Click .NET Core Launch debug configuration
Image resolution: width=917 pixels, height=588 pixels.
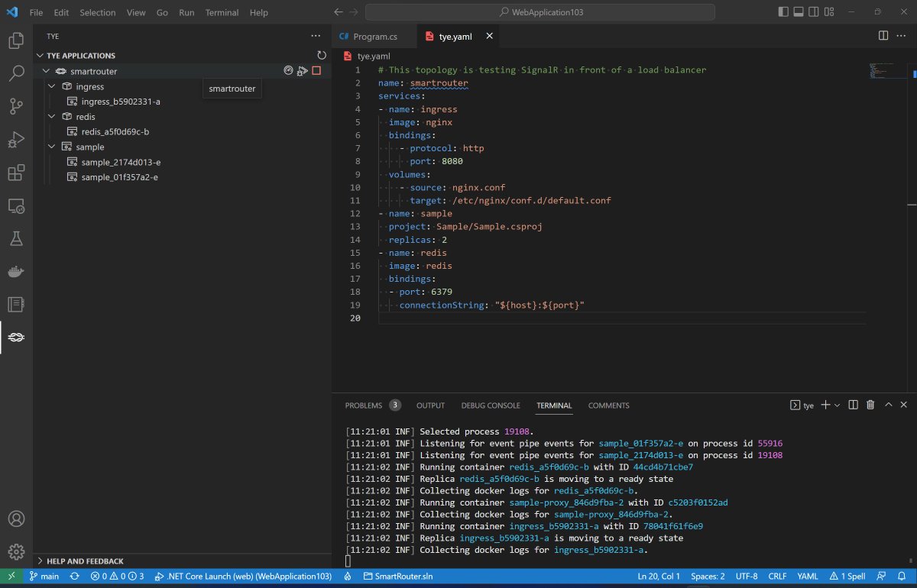point(243,577)
